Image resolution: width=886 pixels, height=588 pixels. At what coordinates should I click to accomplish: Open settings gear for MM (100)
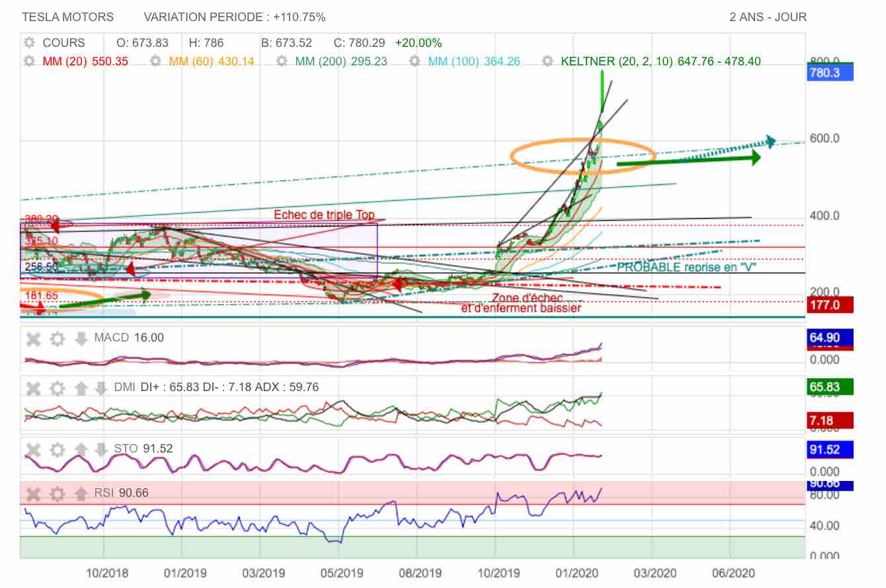click(x=415, y=61)
